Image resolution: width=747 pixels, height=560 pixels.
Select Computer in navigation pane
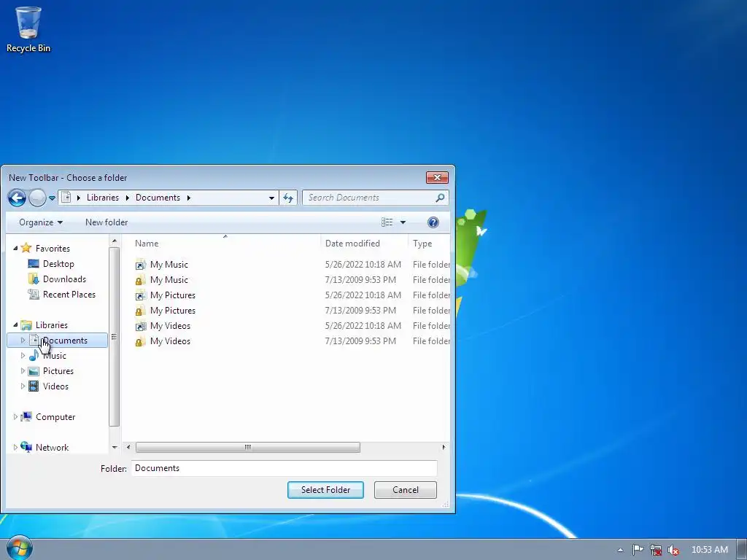pyautogui.click(x=55, y=416)
